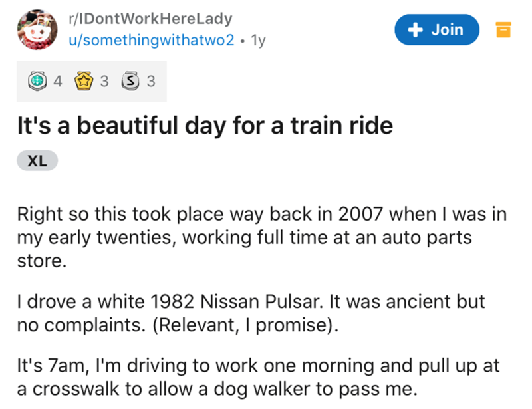Select the silver S award icon
The image size is (532, 409).
click(x=130, y=80)
